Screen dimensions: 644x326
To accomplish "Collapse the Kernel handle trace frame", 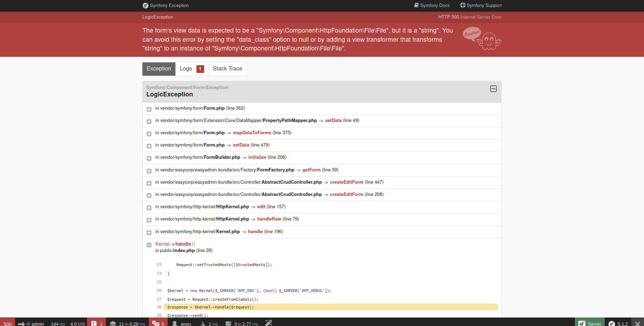I will (149, 245).
